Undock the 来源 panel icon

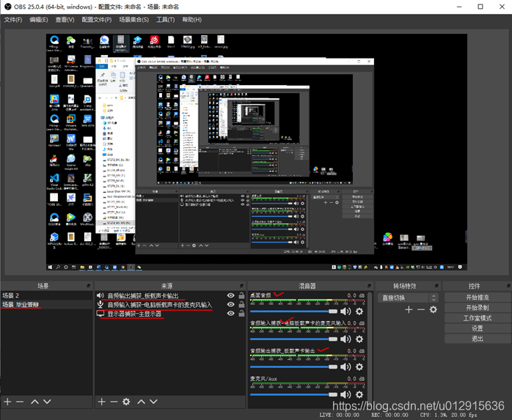tap(241, 286)
